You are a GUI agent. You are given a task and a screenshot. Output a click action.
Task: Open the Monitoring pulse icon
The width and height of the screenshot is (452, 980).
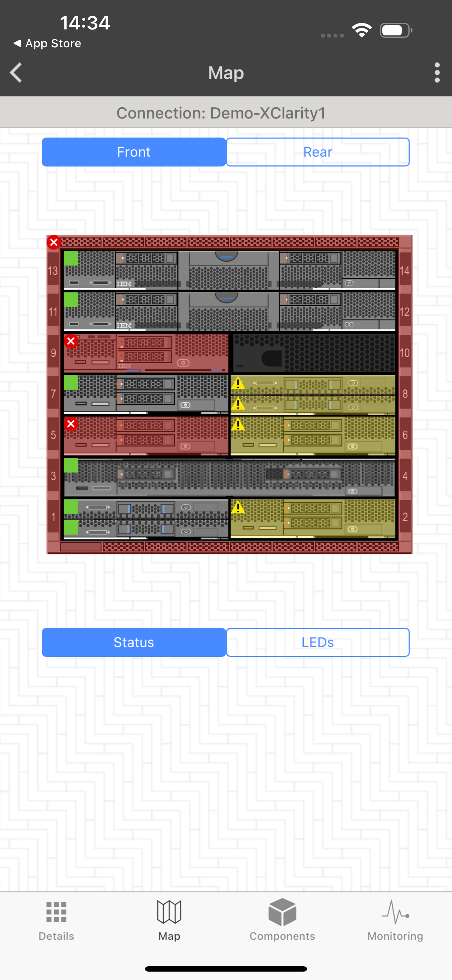click(395, 912)
